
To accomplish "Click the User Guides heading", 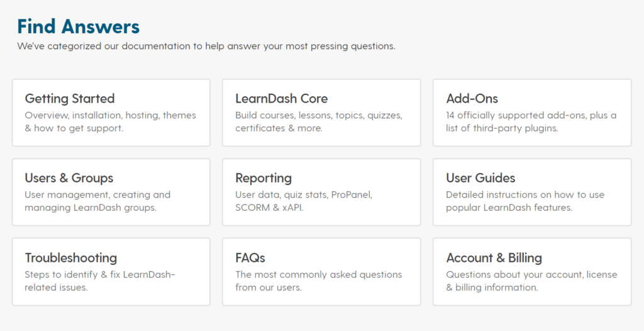I will coord(480,178).
